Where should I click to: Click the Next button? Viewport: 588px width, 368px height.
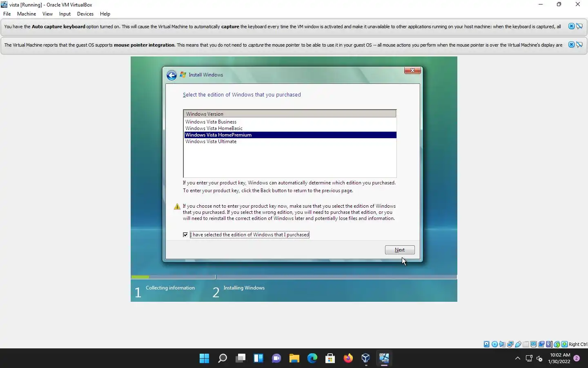400,250
